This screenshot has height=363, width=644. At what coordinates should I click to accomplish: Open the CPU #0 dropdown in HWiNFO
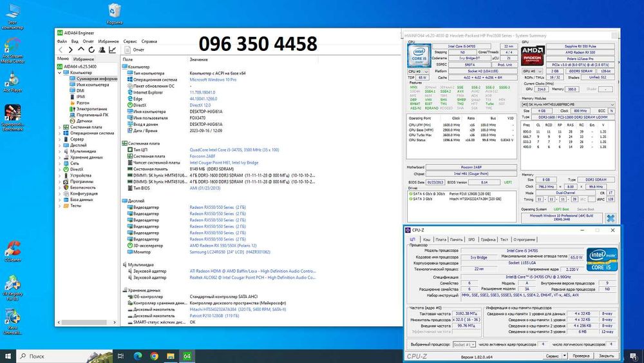[x=418, y=72]
